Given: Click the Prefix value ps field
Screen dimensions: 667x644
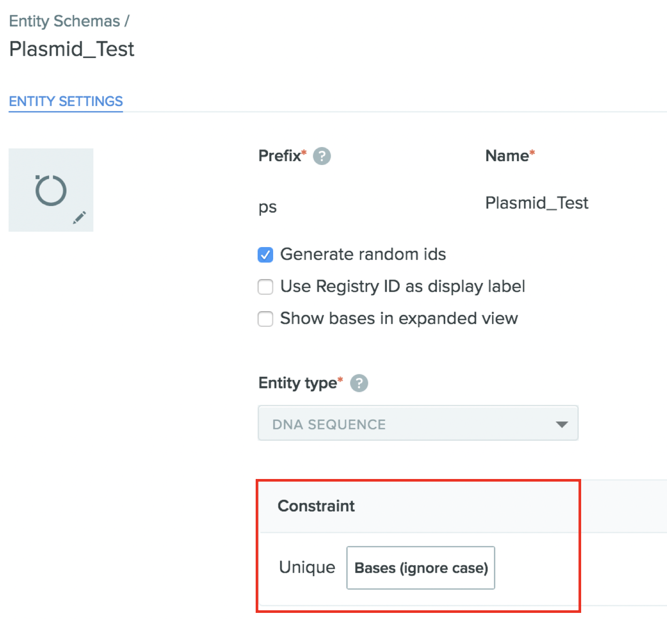Looking at the screenshot, I should (x=267, y=206).
